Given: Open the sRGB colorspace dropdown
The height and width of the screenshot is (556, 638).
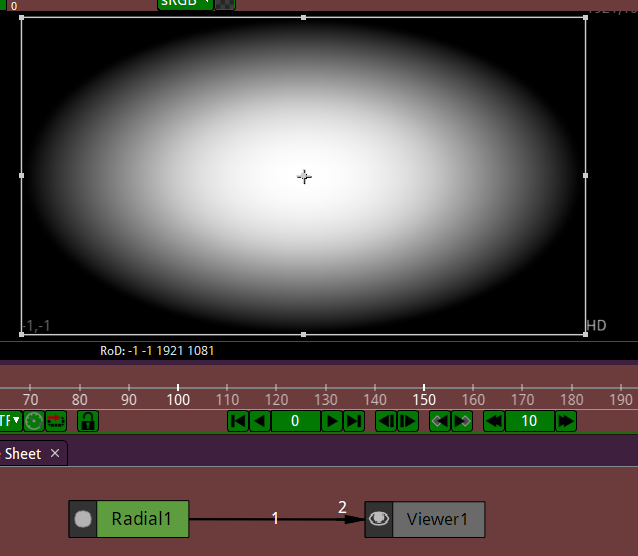Looking at the screenshot, I should (185, 3).
